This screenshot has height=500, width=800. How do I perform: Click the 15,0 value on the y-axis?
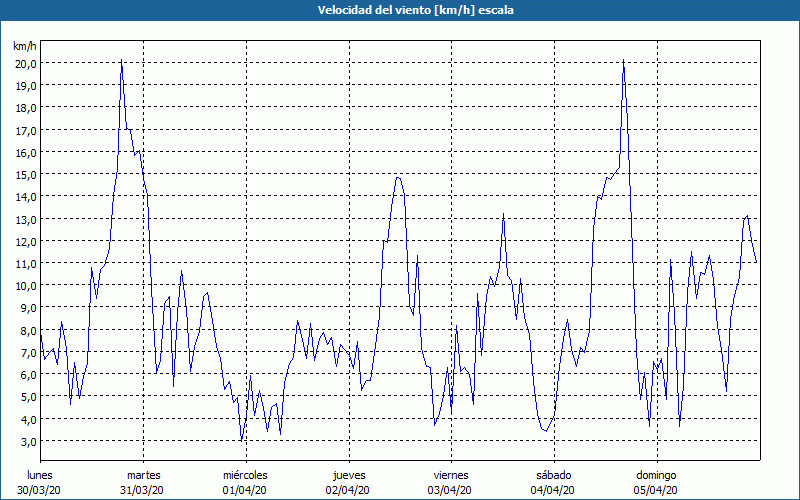coord(26,175)
